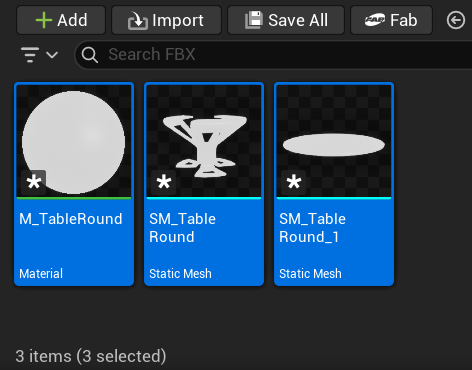Click unsaved asterisk badge on M_TableRound
The width and height of the screenshot is (472, 370).
34,182
